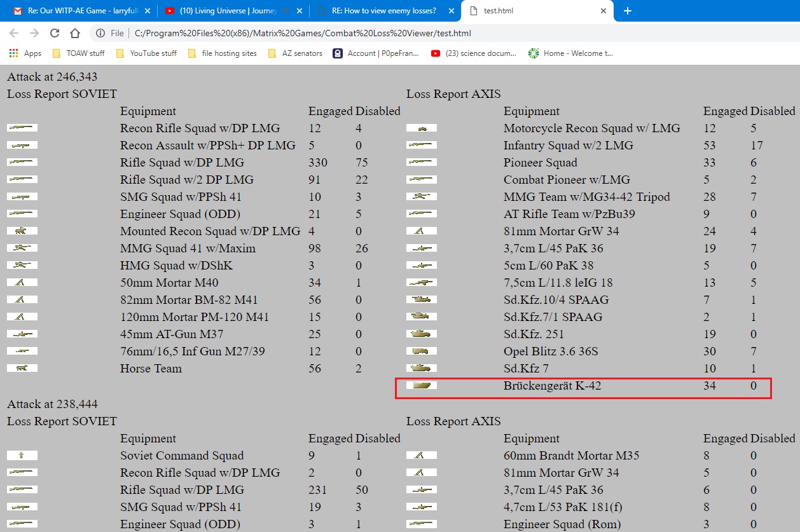
Task: Click the Motorcycle Recon Squad icon
Action: pyautogui.click(x=422, y=128)
